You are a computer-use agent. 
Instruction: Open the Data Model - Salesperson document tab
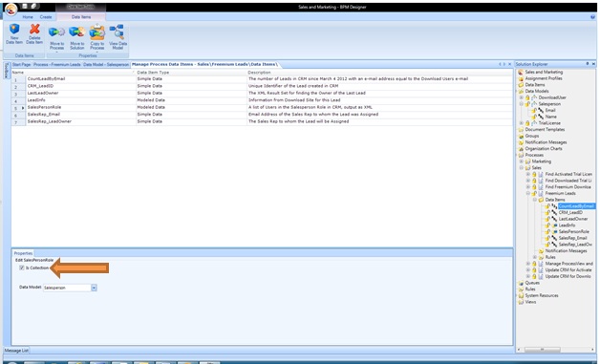[x=106, y=64]
